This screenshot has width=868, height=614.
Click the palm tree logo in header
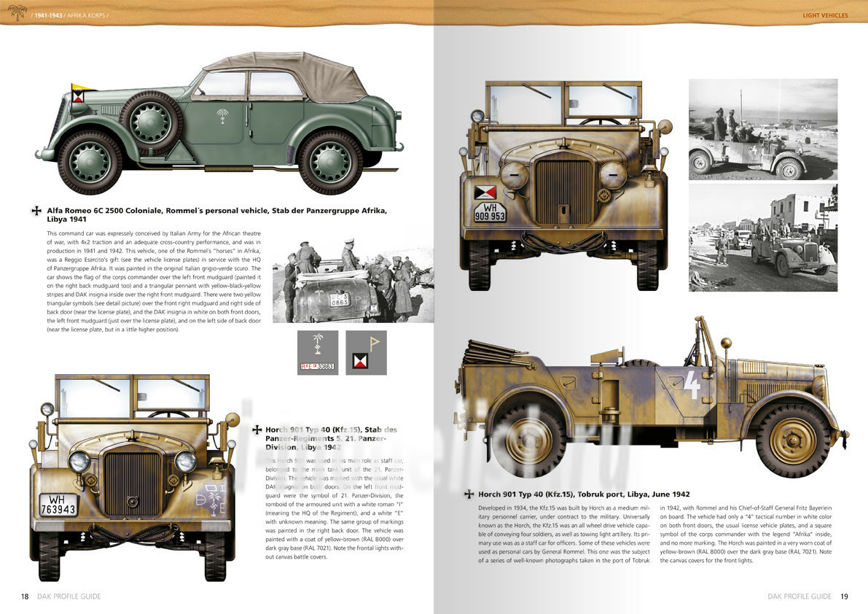(17, 13)
